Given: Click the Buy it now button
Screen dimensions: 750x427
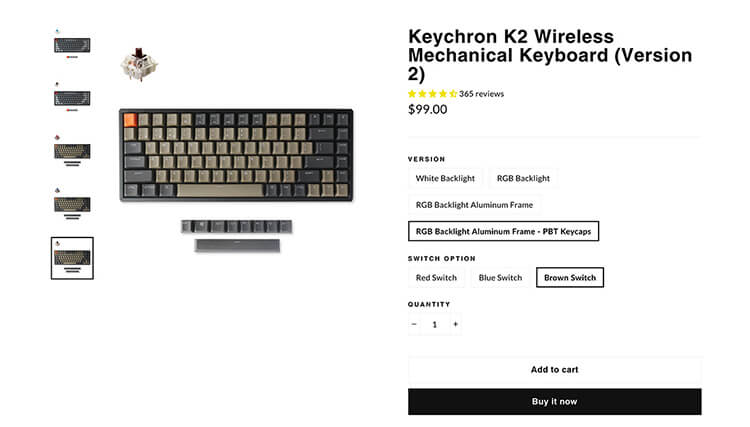Looking at the screenshot, I should click(554, 401).
